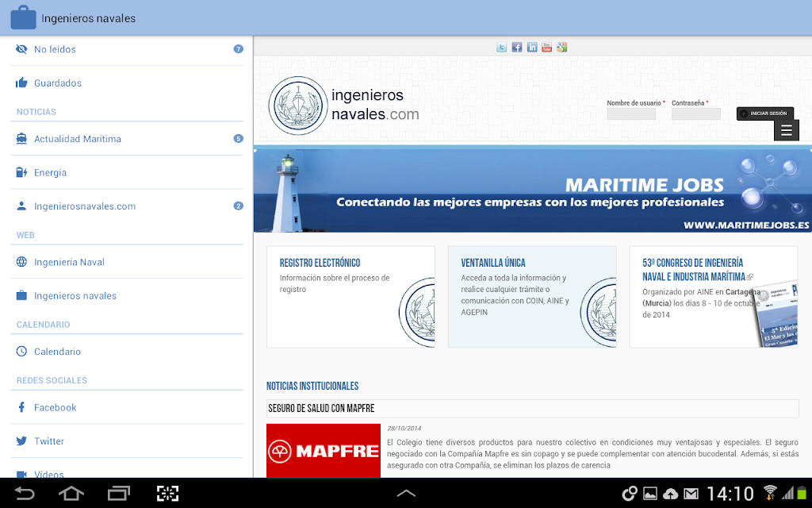Open Twitter entry in sidebar
This screenshot has width=812, height=508.
127,441
